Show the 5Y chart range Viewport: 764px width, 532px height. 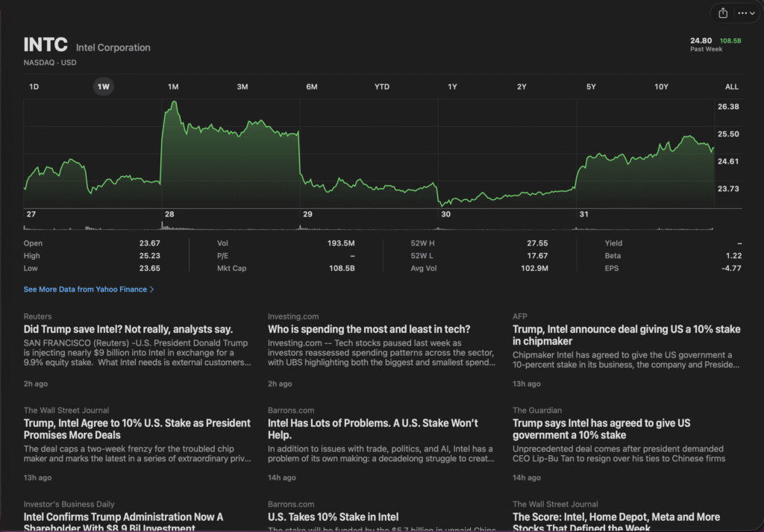pyautogui.click(x=591, y=87)
